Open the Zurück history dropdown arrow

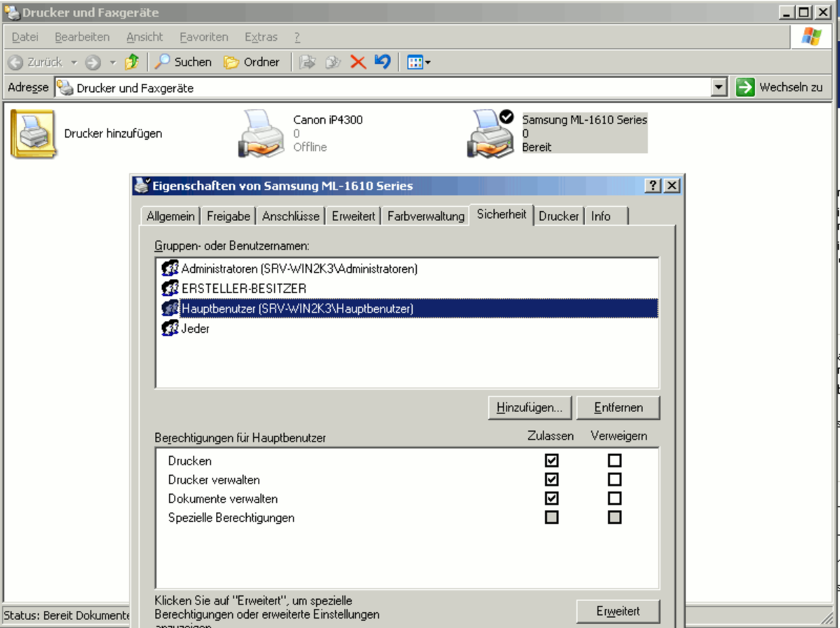[74, 62]
